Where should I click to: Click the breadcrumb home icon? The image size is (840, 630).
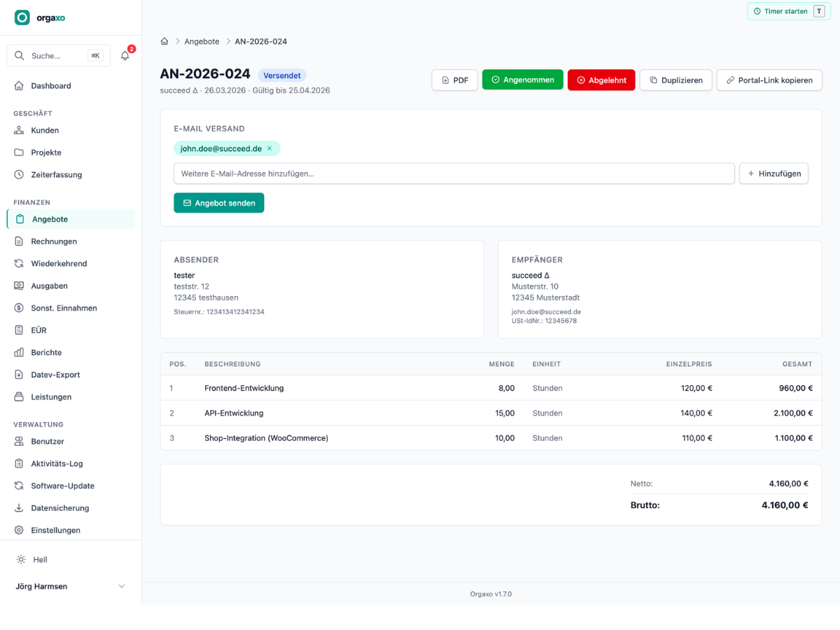[x=164, y=41]
